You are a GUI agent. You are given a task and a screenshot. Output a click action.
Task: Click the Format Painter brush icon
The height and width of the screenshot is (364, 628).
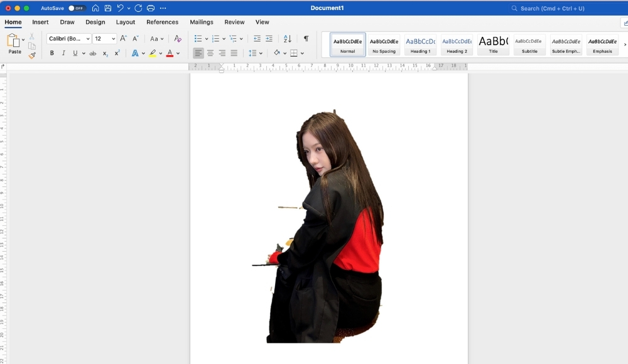point(32,56)
